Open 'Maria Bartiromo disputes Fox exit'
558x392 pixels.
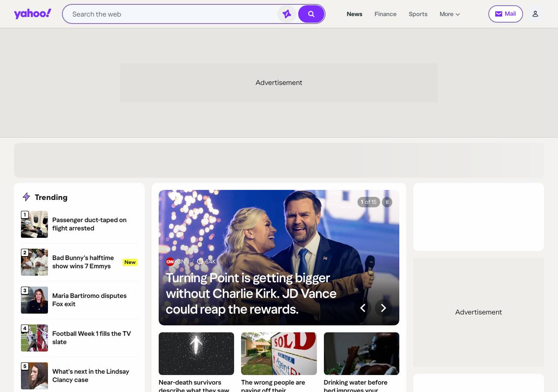pyautogui.click(x=89, y=300)
